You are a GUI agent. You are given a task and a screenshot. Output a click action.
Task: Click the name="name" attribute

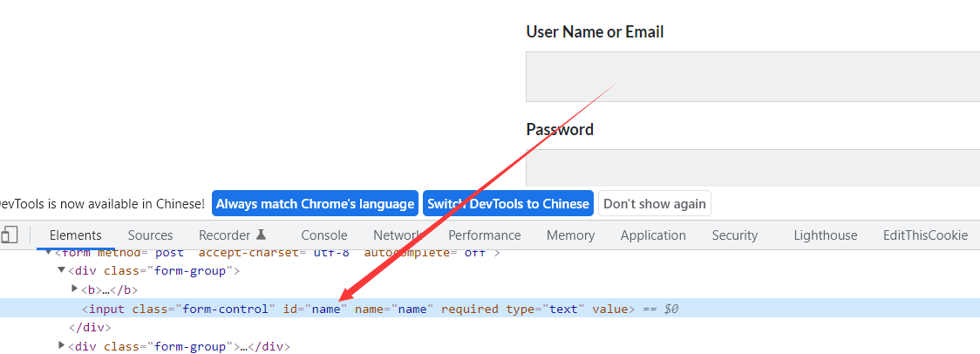click(394, 309)
